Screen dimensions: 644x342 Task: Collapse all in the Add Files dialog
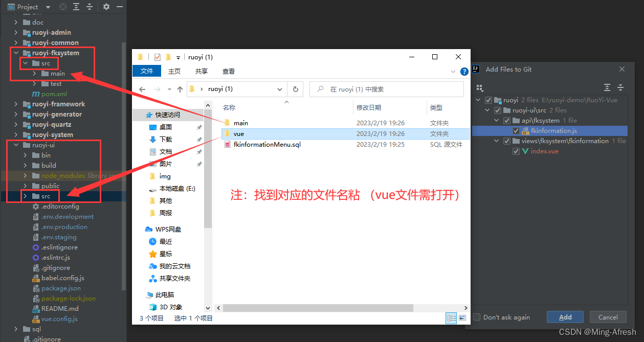point(620,87)
